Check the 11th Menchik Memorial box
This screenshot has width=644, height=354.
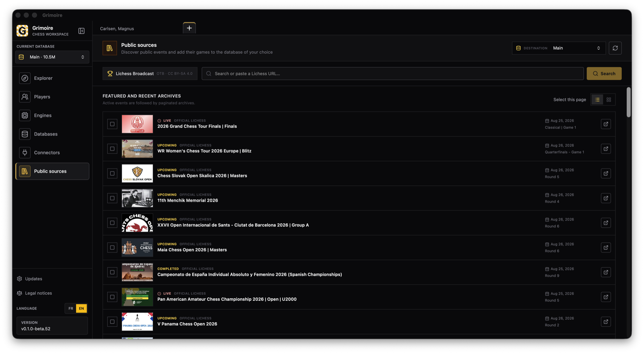(x=112, y=198)
